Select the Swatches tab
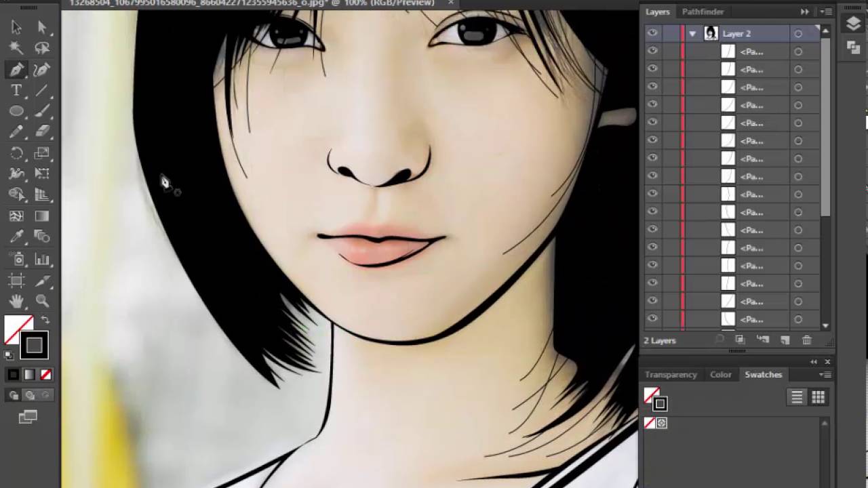The width and height of the screenshot is (868, 488). tap(763, 374)
